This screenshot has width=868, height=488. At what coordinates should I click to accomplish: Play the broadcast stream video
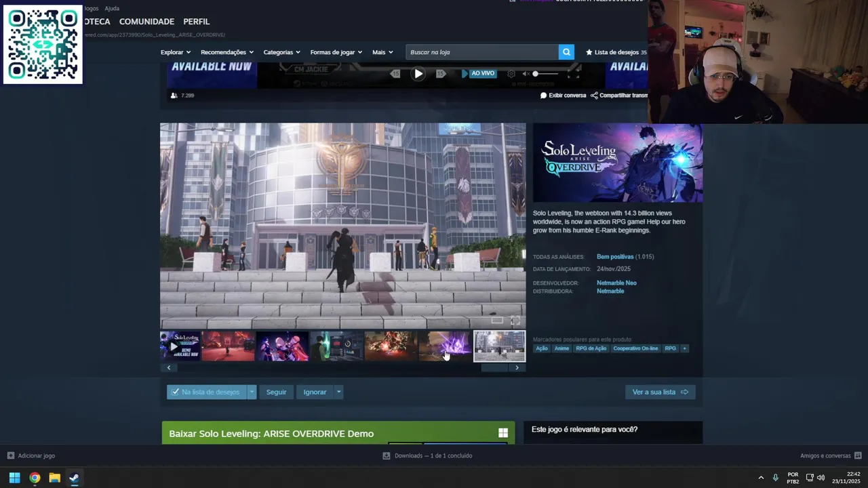(418, 74)
